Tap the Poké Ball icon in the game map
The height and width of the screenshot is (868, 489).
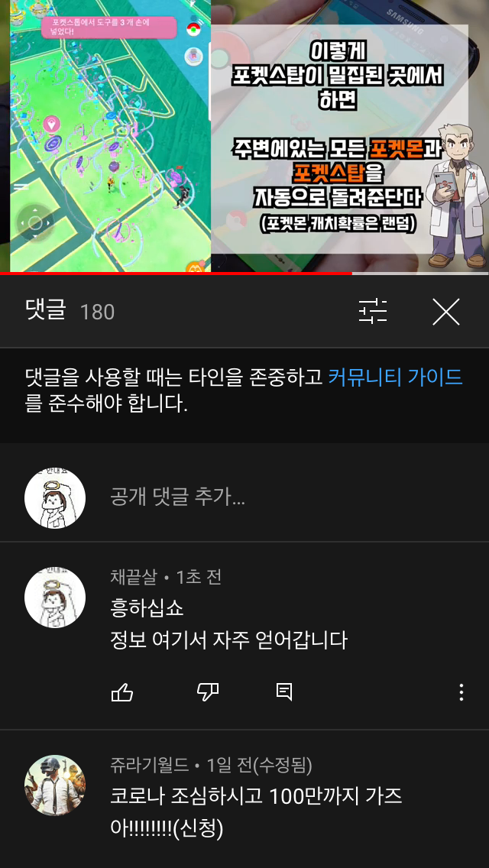coord(193,29)
